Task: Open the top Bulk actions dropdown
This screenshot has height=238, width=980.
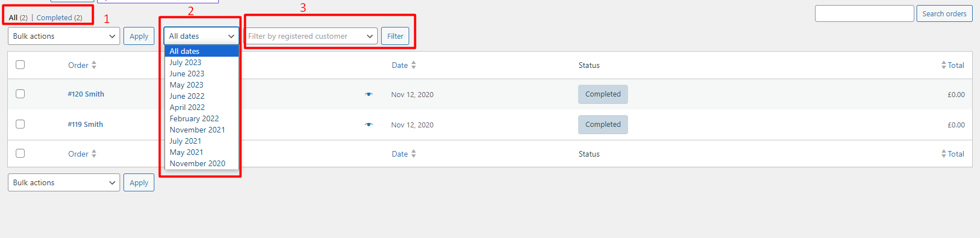Action: (x=64, y=36)
